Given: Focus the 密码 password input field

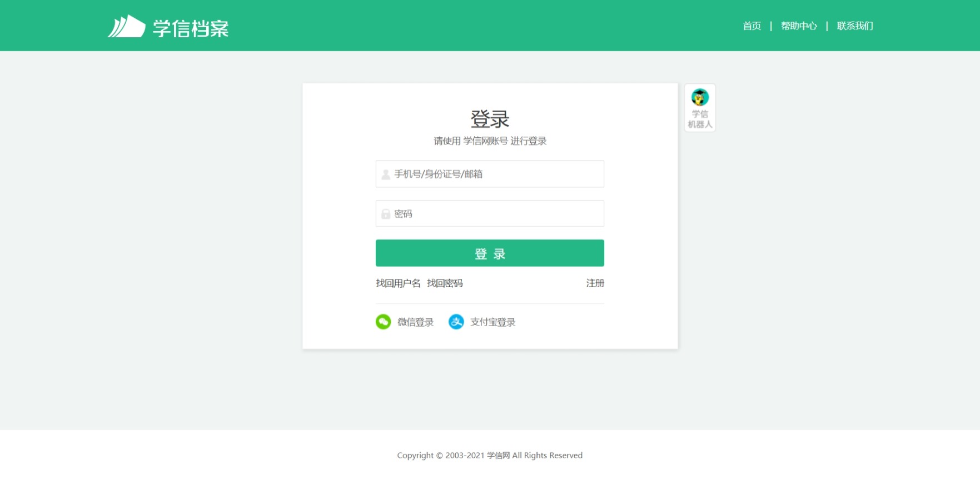Looking at the screenshot, I should click(490, 213).
